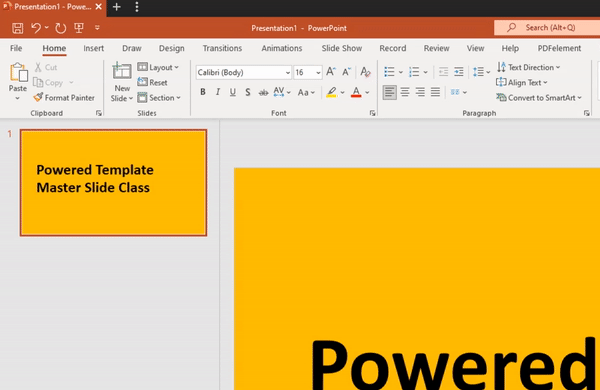This screenshot has width=600, height=390.
Task: Decrease list indent level
Action: [443, 72]
